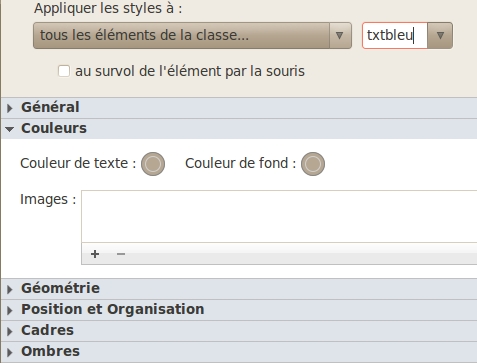Enable au survol de l'élément checkbox
Image resolution: width=477 pixels, height=363 pixels.
[64, 71]
